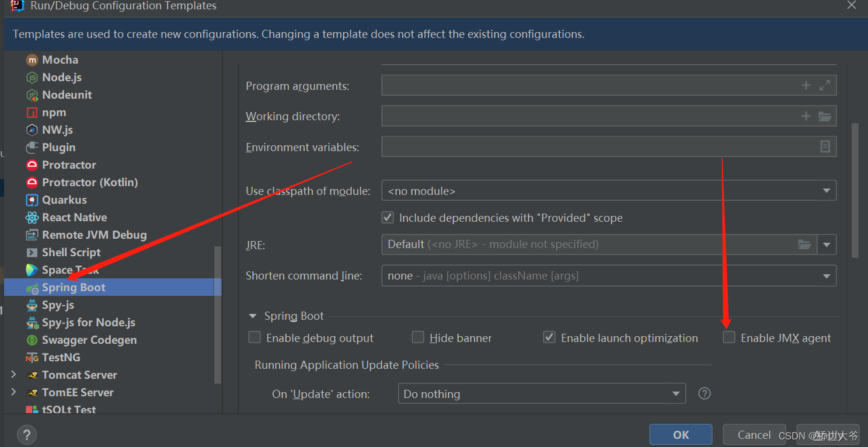Click the Tomcat Server cat icon
The height and width of the screenshot is (447, 868).
[32, 375]
